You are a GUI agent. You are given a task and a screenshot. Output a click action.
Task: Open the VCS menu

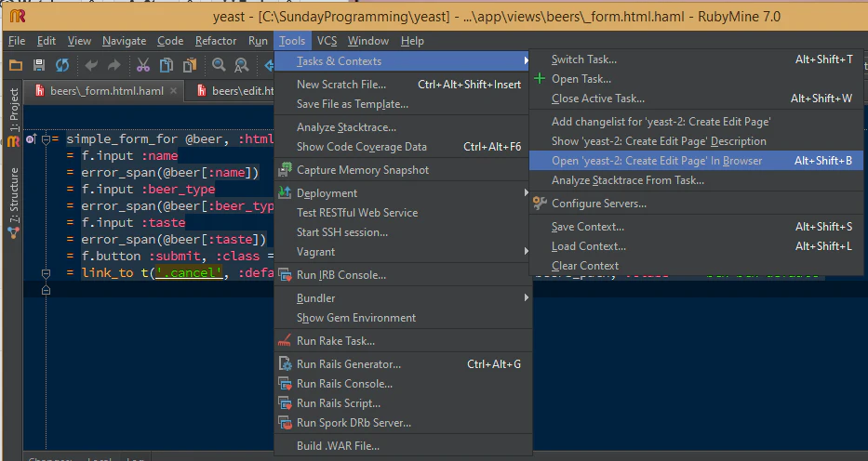327,41
